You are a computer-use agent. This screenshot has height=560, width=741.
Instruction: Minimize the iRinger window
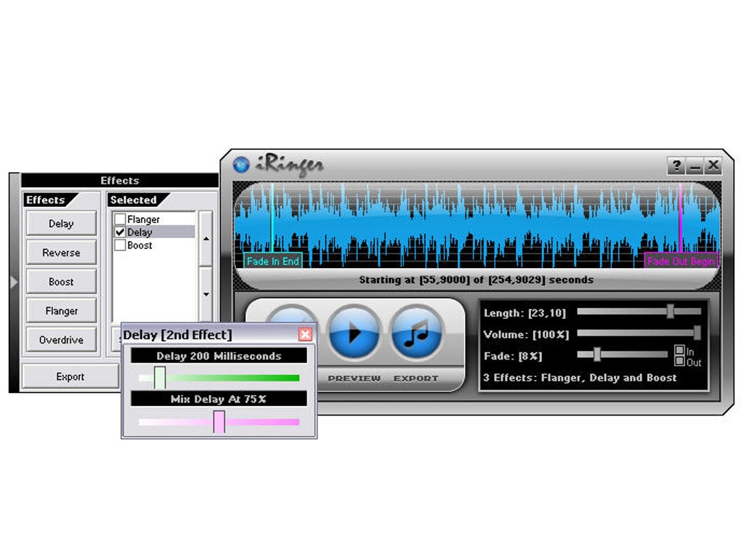pos(695,166)
